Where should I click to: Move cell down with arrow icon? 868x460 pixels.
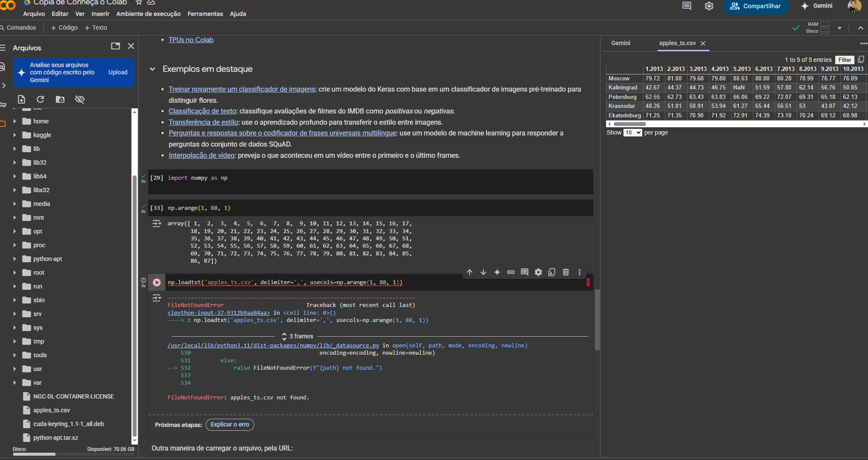coord(483,272)
